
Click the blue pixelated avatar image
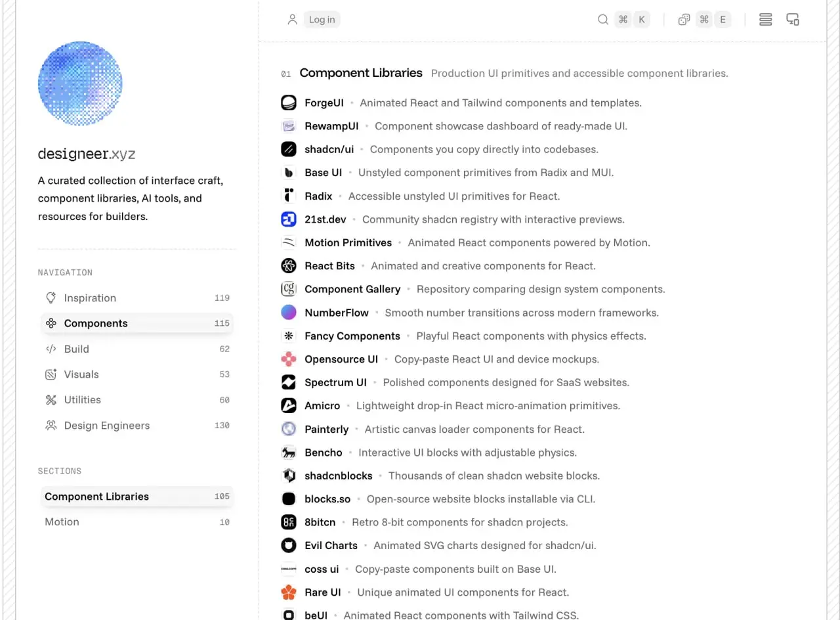click(x=80, y=83)
